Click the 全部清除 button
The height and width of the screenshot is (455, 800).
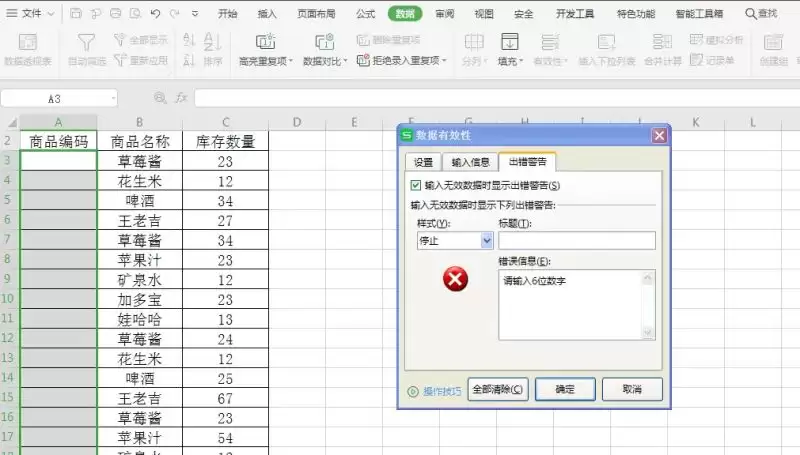coord(497,389)
